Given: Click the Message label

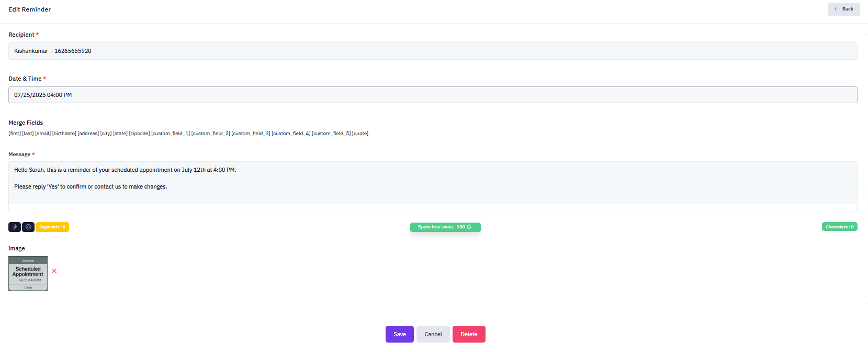Looking at the screenshot, I should click(19, 155).
